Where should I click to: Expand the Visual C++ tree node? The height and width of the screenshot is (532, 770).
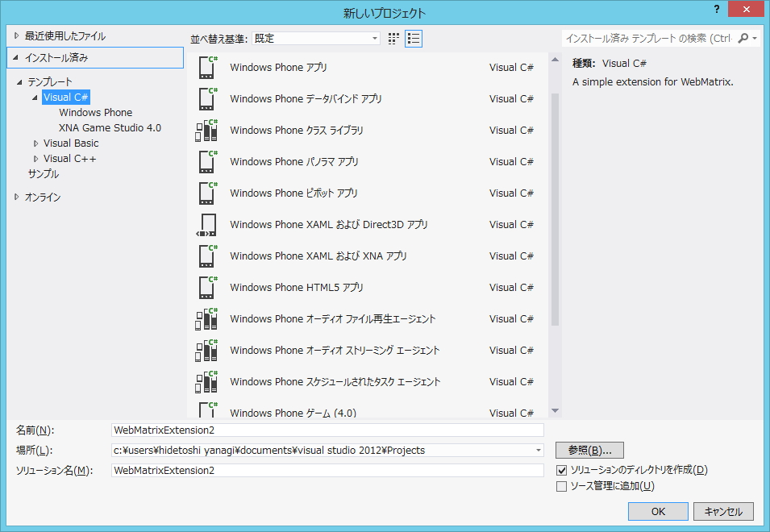point(35,159)
